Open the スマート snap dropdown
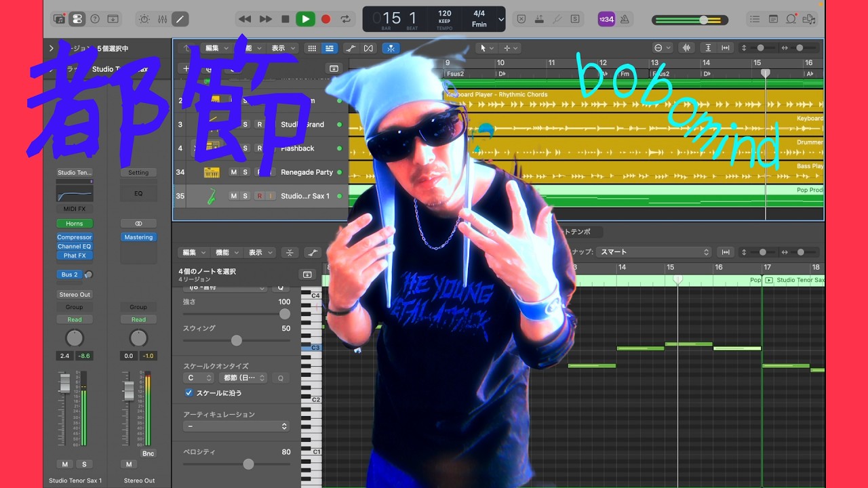Viewport: 868px width, 488px height. coord(654,252)
